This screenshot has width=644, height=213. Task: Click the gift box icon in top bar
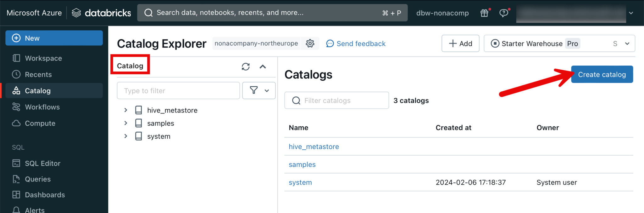point(484,13)
